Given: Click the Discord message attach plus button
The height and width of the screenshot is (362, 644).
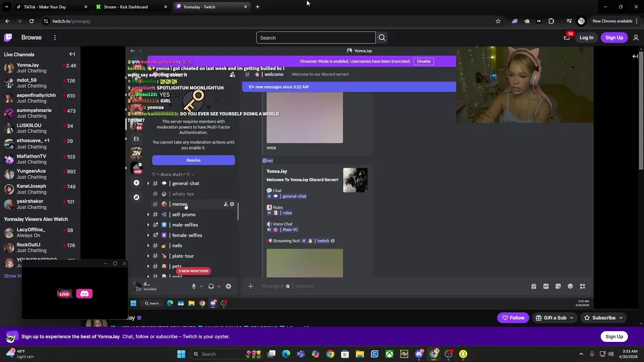Looking at the screenshot, I should click(x=251, y=286).
